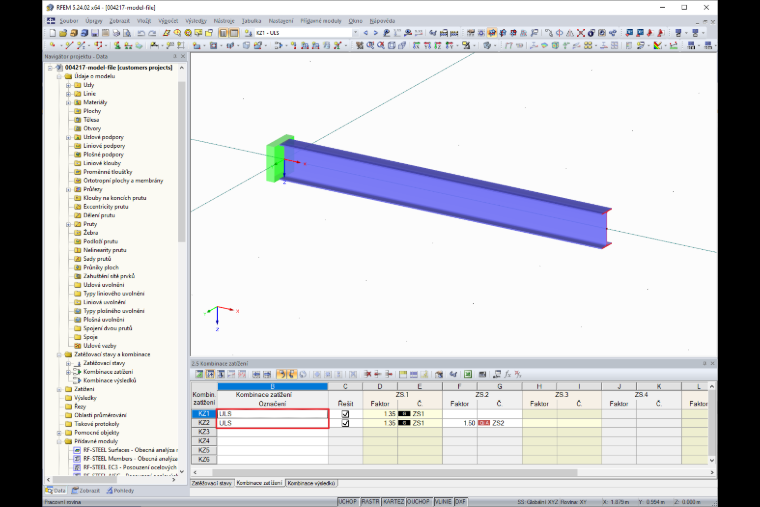The width and height of the screenshot is (760, 507).
Task: Click the Open file folder icon
Action: [63, 33]
